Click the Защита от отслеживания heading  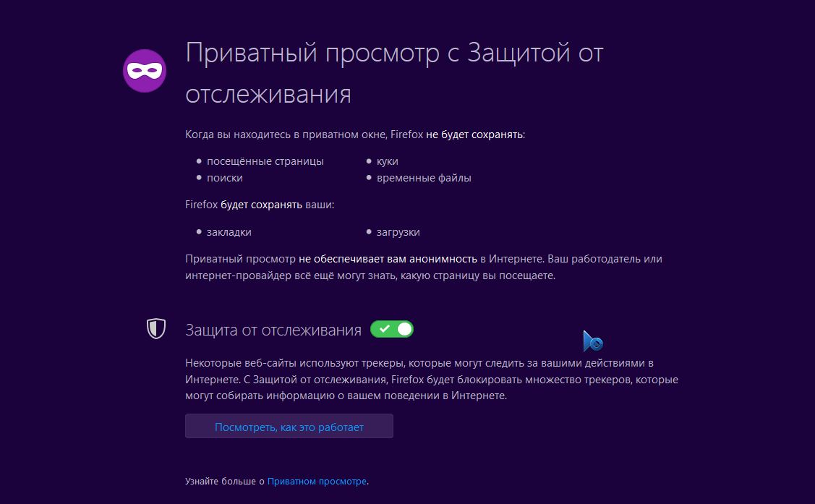point(273,330)
